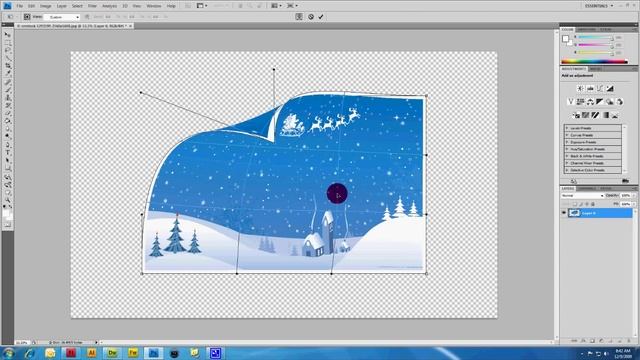Open the Edit menu
640x360 pixels.
[x=31, y=6]
